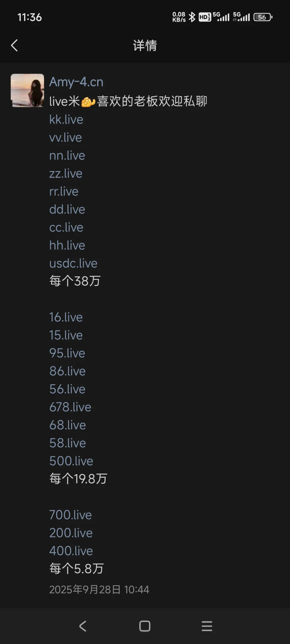Tap the back arrow in header
This screenshot has width=290, height=644.
click(14, 46)
